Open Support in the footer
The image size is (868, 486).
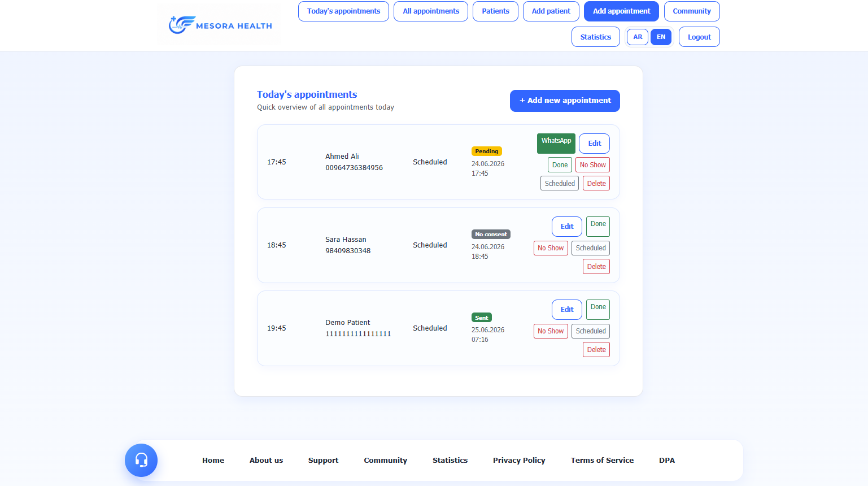click(x=323, y=461)
